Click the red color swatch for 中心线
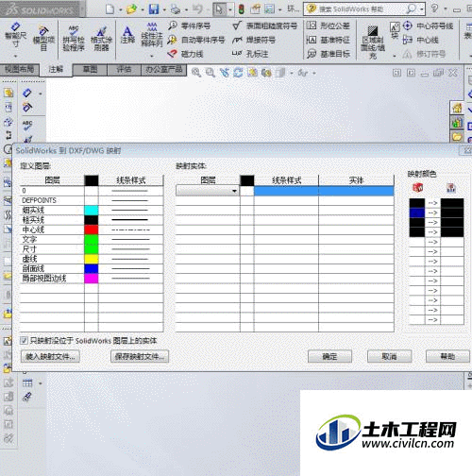 (x=92, y=229)
